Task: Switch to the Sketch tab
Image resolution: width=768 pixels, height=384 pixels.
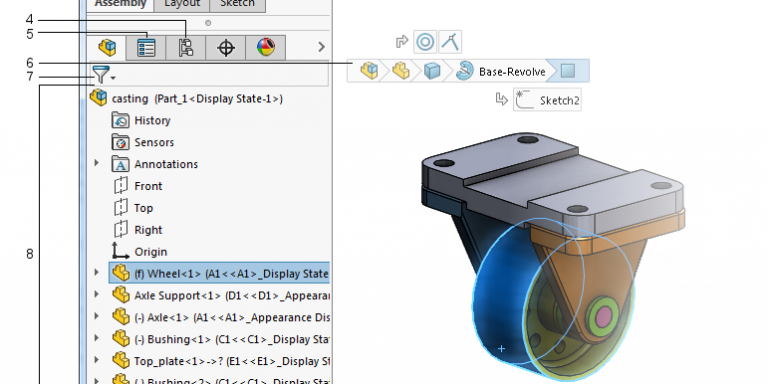Action: point(238,3)
